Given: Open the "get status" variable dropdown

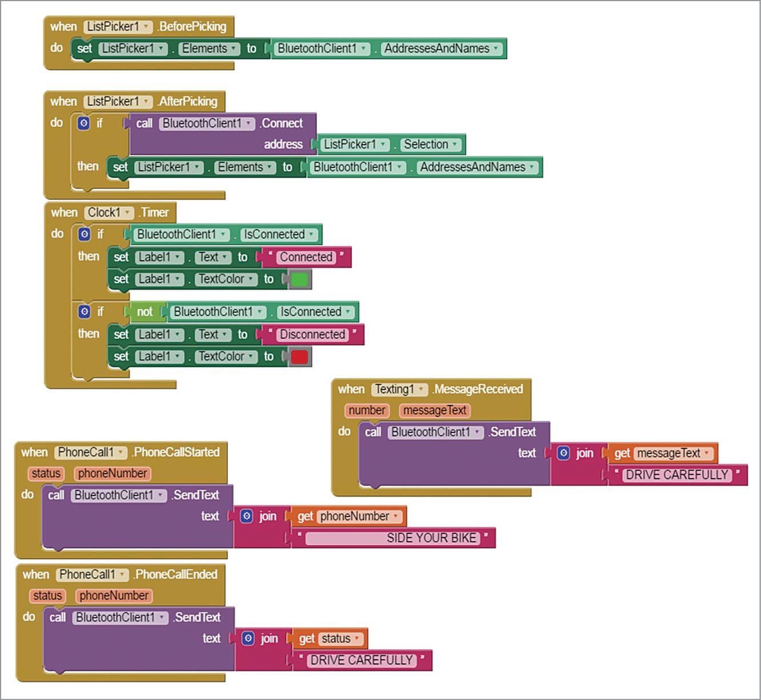Looking at the screenshot, I should tap(357, 638).
